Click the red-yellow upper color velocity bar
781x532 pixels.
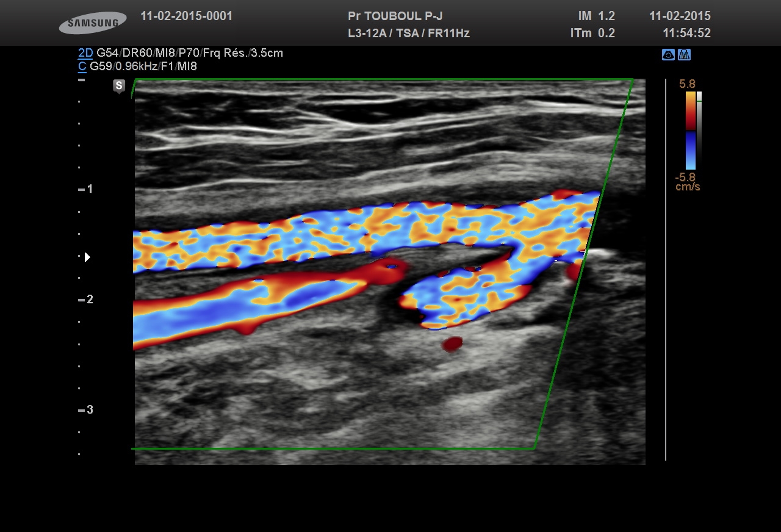tap(690, 110)
